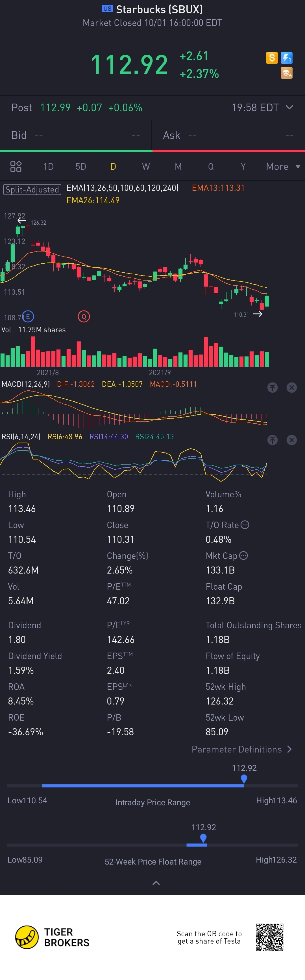Tap the Starbucks (SBUX) title
This screenshot has width=305, height=980.
pos(159,9)
